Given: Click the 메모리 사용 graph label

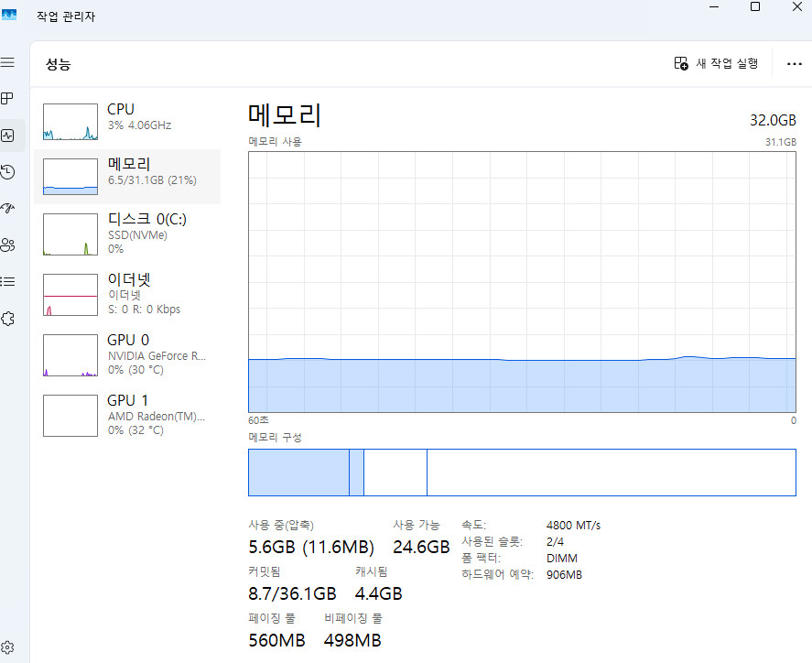Looking at the screenshot, I should click(x=275, y=141).
